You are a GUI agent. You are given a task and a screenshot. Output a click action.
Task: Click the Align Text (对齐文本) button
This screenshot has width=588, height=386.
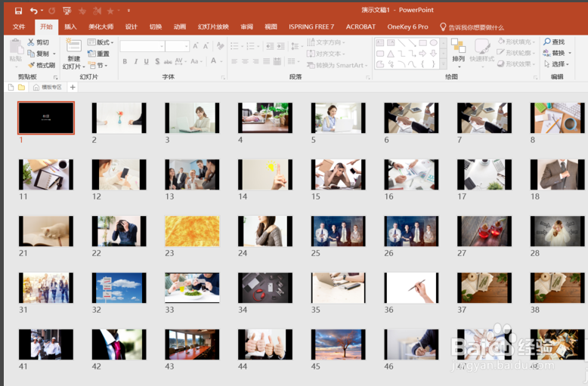click(326, 54)
